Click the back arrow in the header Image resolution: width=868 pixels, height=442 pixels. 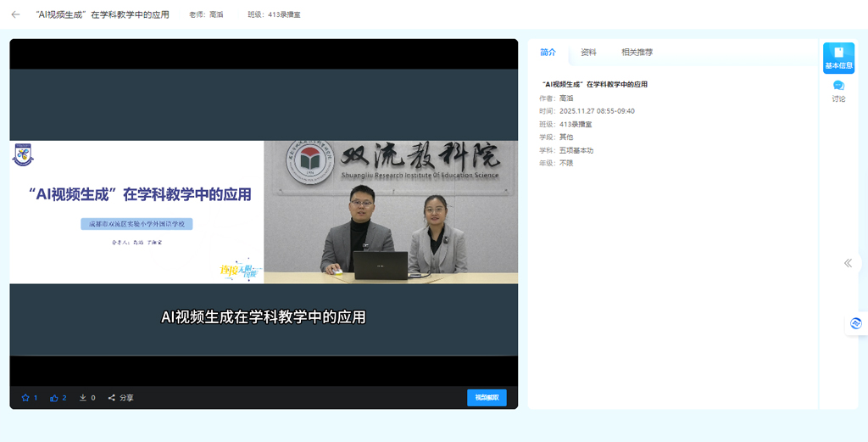click(15, 14)
